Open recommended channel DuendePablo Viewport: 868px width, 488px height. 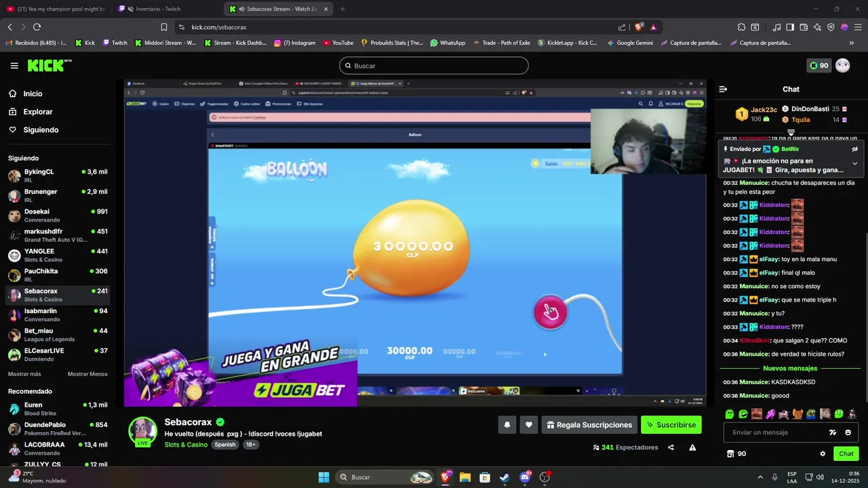[x=58, y=428]
